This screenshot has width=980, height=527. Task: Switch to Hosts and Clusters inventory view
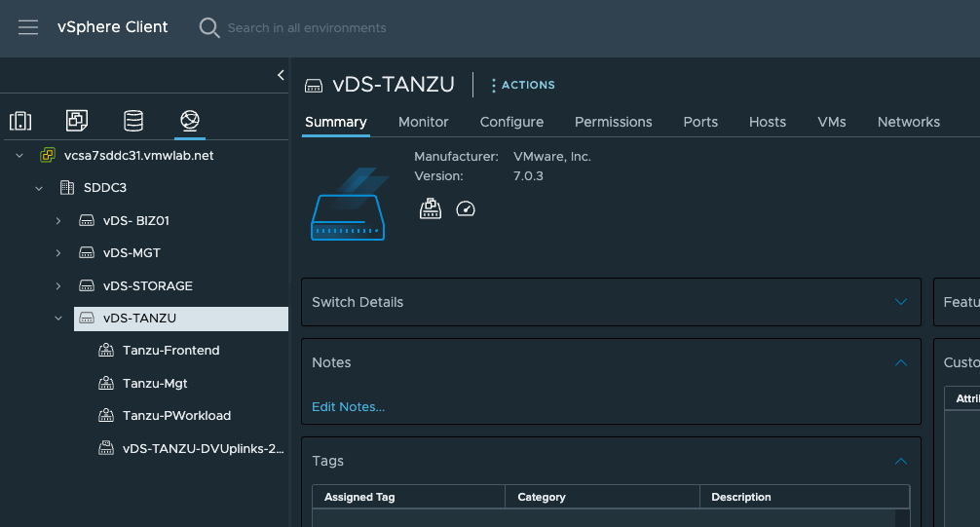[x=20, y=121]
